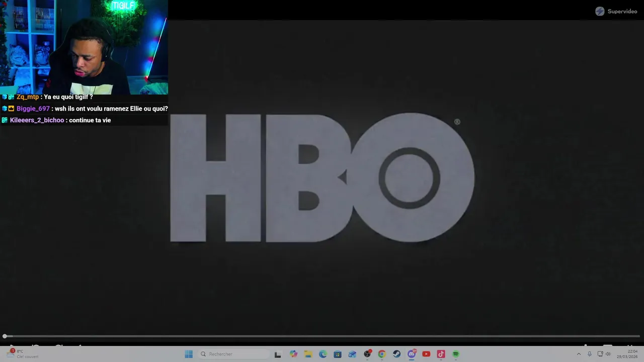
Task: Open Microsoft Store from the taskbar
Action: [338, 354]
